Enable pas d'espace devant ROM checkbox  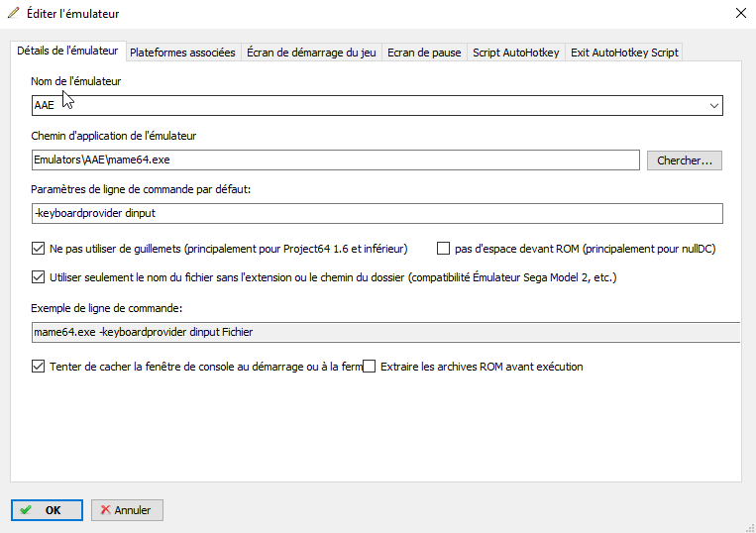(x=443, y=249)
